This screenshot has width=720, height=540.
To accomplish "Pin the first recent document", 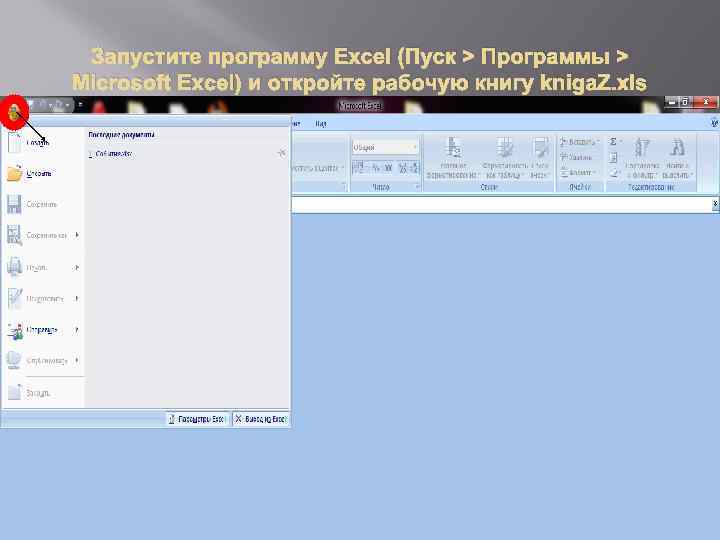I will 281,153.
